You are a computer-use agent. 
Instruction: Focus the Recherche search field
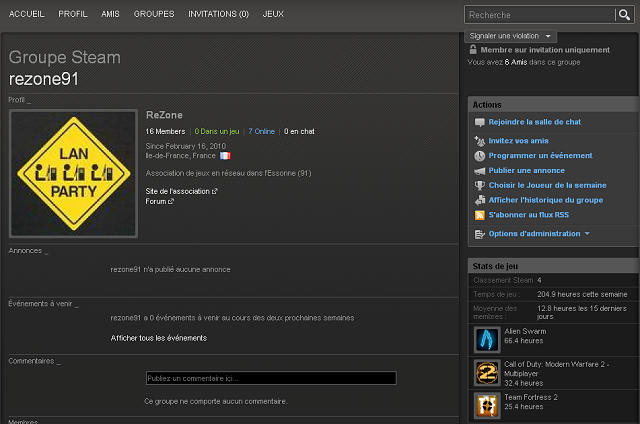pyautogui.click(x=540, y=15)
